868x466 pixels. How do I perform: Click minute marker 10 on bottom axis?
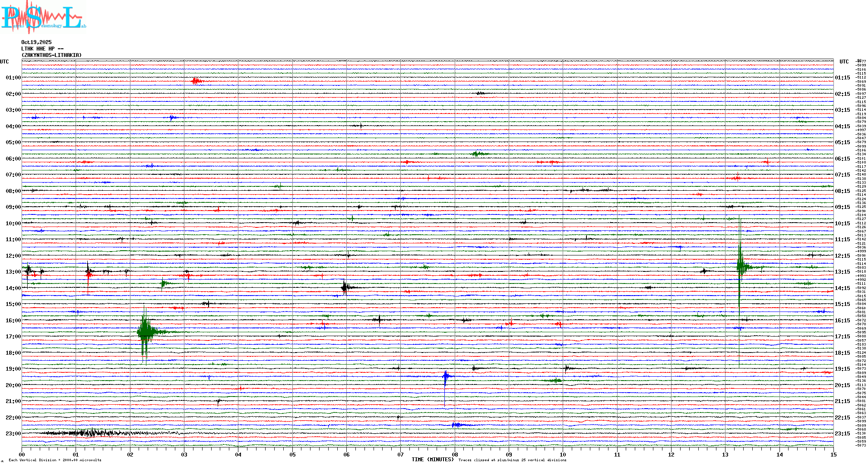click(x=563, y=454)
